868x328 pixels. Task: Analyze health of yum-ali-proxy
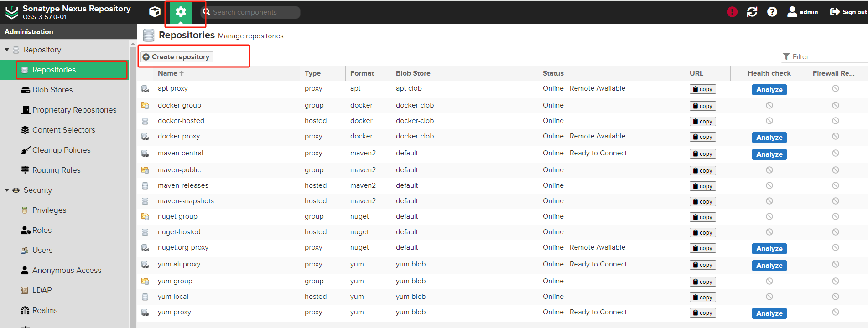[x=769, y=266]
